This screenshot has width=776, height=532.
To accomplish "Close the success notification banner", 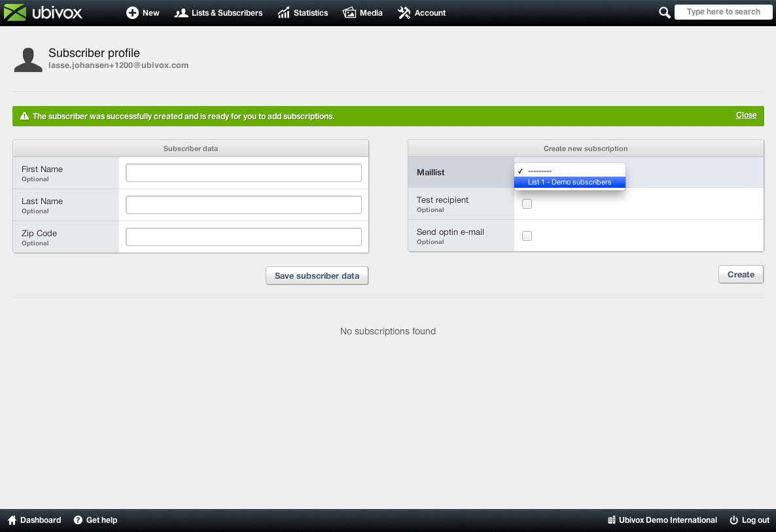I will (x=747, y=115).
